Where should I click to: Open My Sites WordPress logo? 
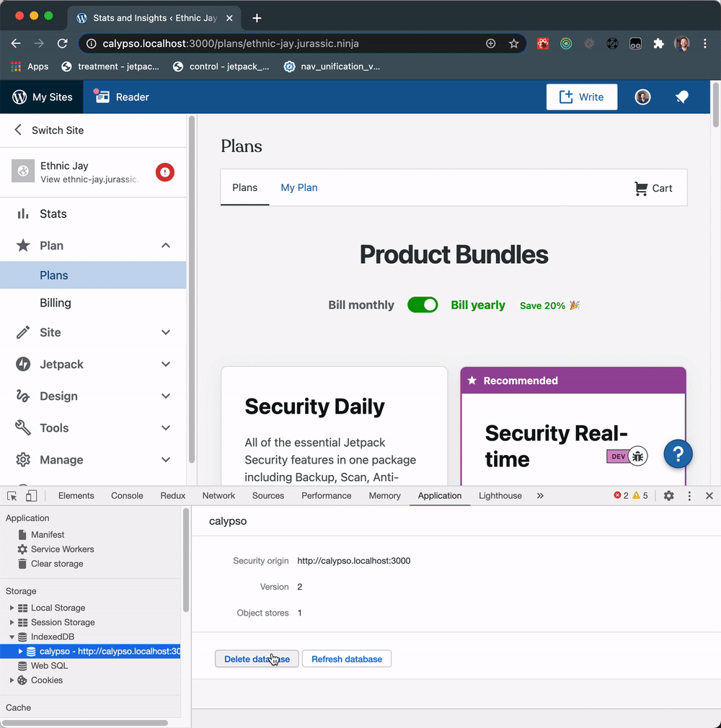[19, 97]
